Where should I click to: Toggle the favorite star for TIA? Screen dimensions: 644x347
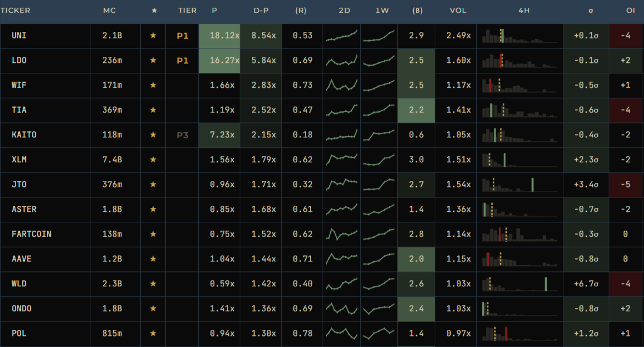[153, 110]
